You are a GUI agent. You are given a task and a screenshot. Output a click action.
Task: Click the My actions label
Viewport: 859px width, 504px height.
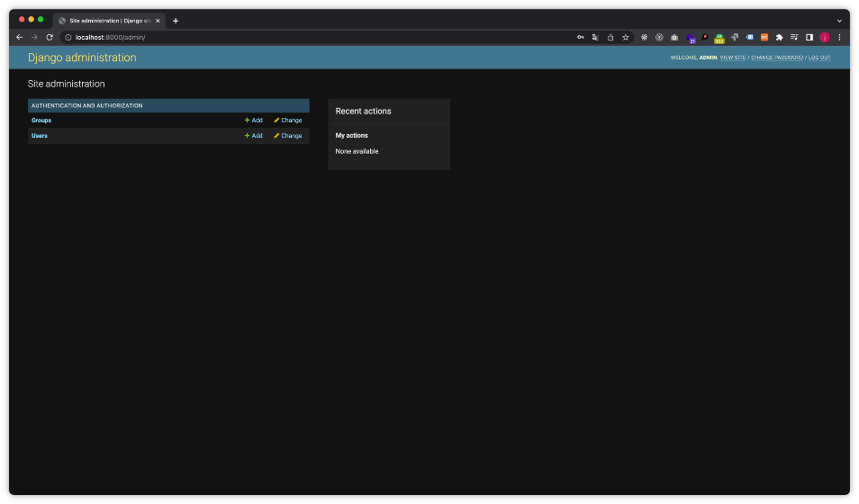pyautogui.click(x=352, y=135)
